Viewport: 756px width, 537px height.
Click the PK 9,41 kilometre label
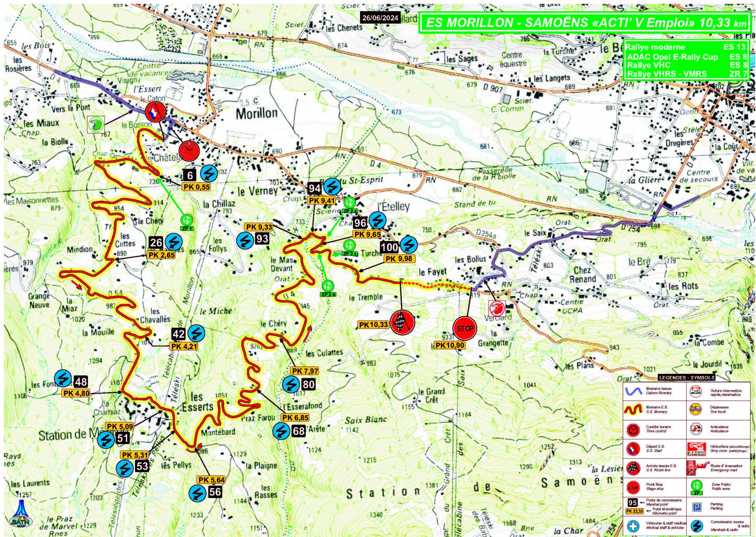point(322,200)
